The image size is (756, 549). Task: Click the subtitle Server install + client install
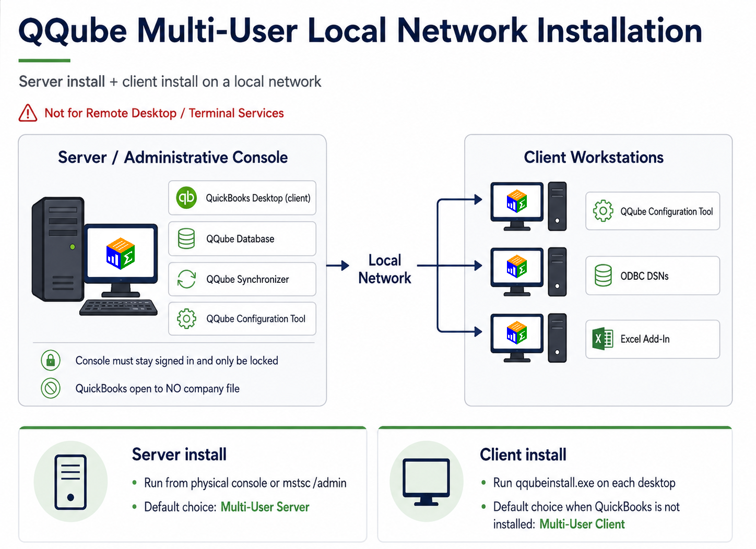170,81
